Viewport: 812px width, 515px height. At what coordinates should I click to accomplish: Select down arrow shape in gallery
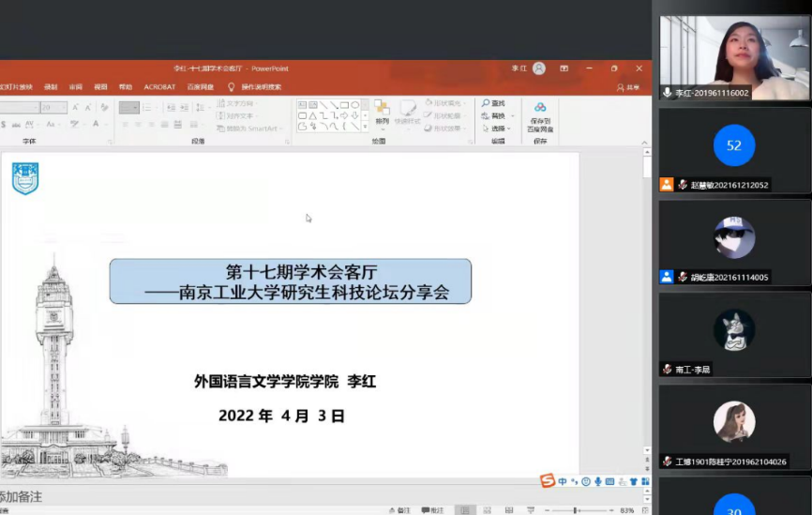pyautogui.click(x=355, y=115)
